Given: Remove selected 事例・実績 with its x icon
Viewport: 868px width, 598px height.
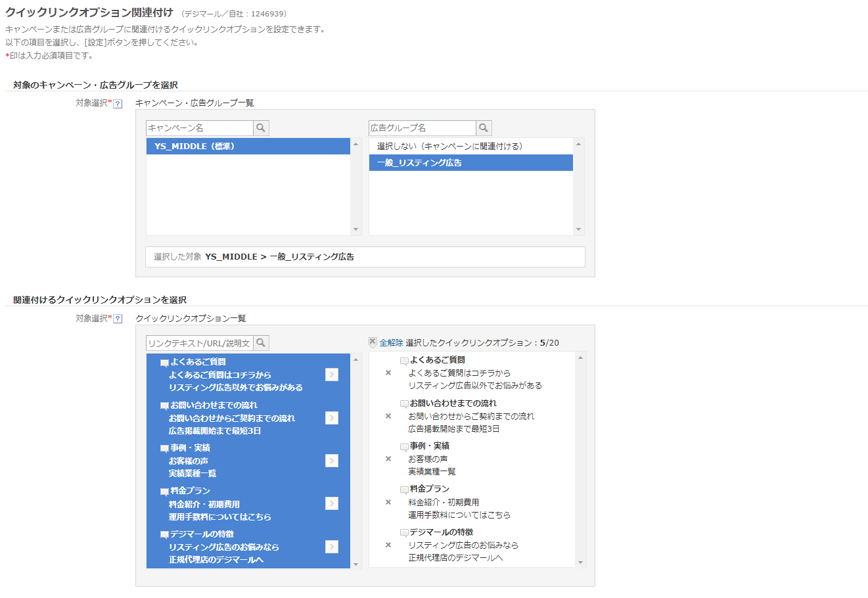Looking at the screenshot, I should click(x=388, y=459).
